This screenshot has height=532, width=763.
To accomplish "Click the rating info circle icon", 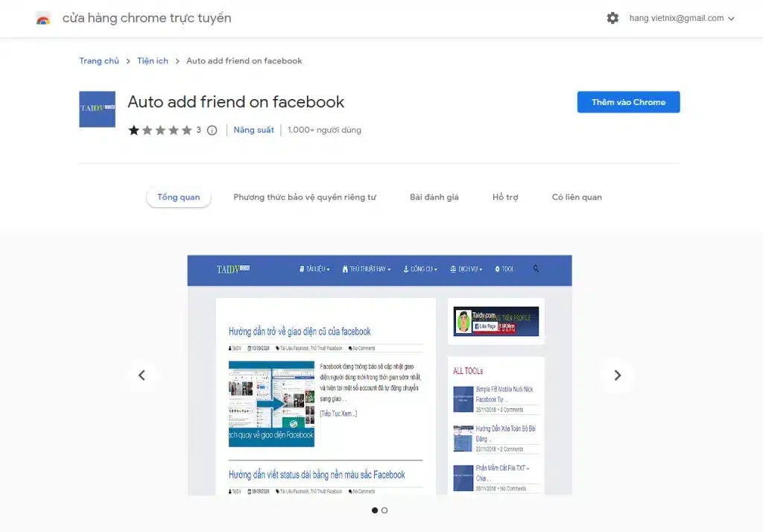I will point(212,130).
